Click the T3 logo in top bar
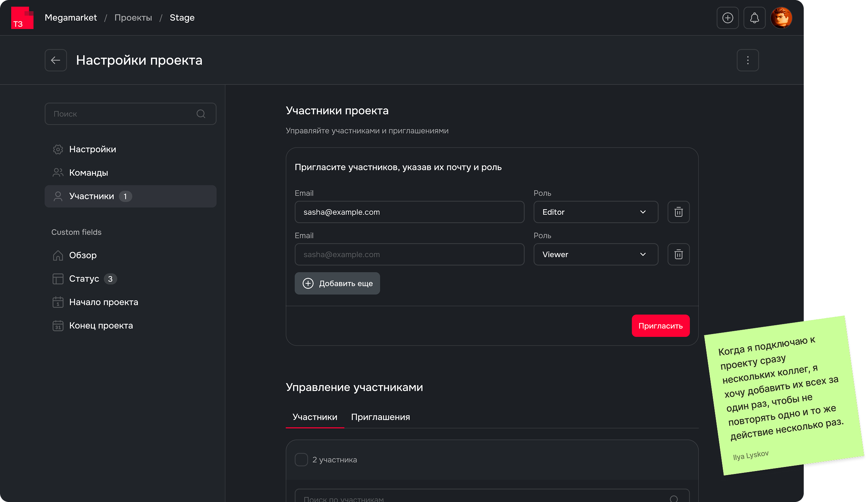The image size is (868, 502). pos(22,18)
